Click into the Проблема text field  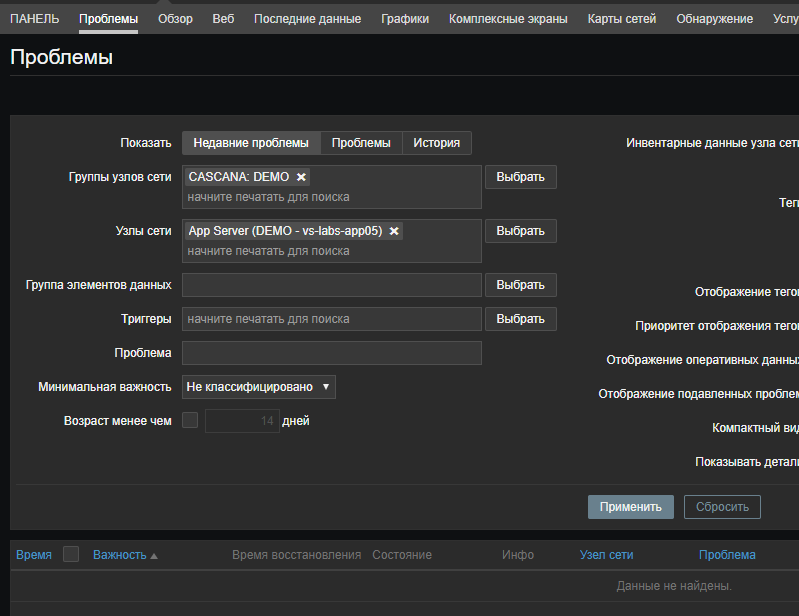331,353
